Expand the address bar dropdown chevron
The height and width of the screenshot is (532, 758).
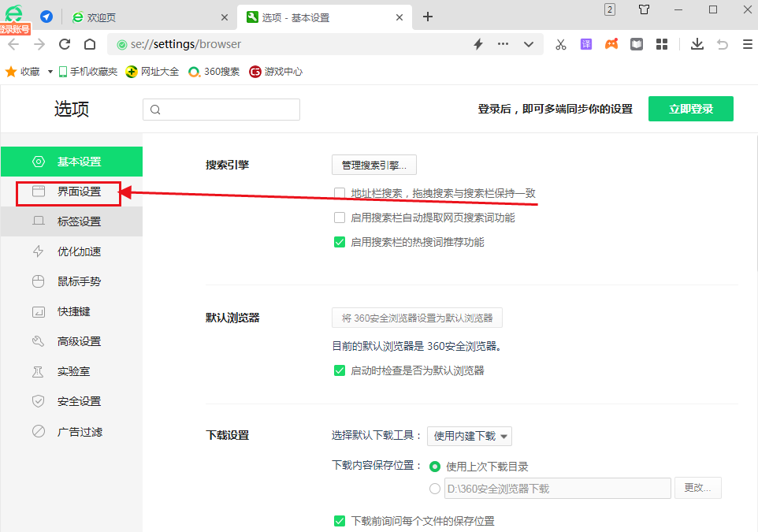coord(529,44)
